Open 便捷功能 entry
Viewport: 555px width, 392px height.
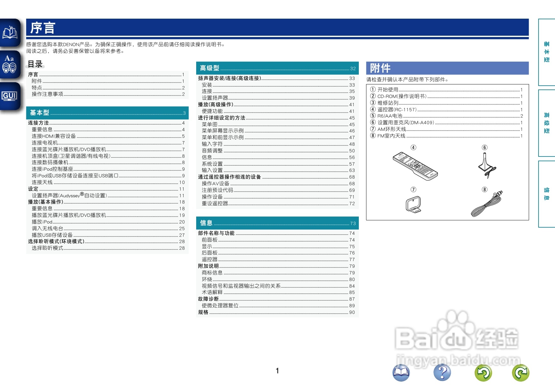[278, 111]
